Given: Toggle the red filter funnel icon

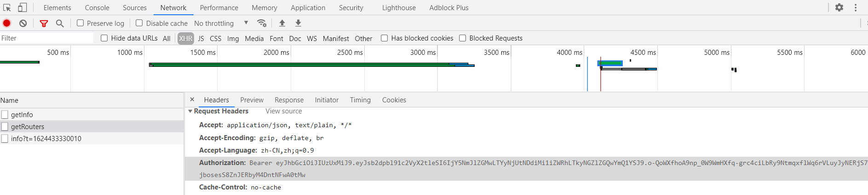Looking at the screenshot, I should pyautogui.click(x=44, y=23).
